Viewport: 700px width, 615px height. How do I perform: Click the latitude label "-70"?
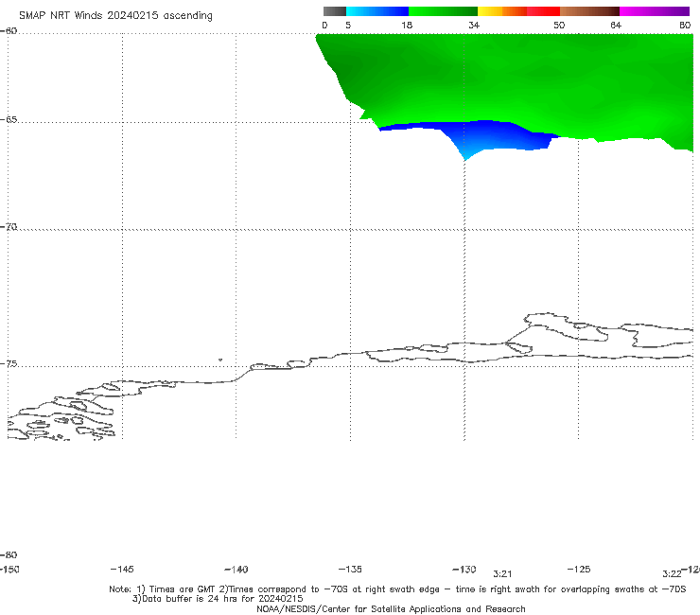pyautogui.click(x=9, y=227)
